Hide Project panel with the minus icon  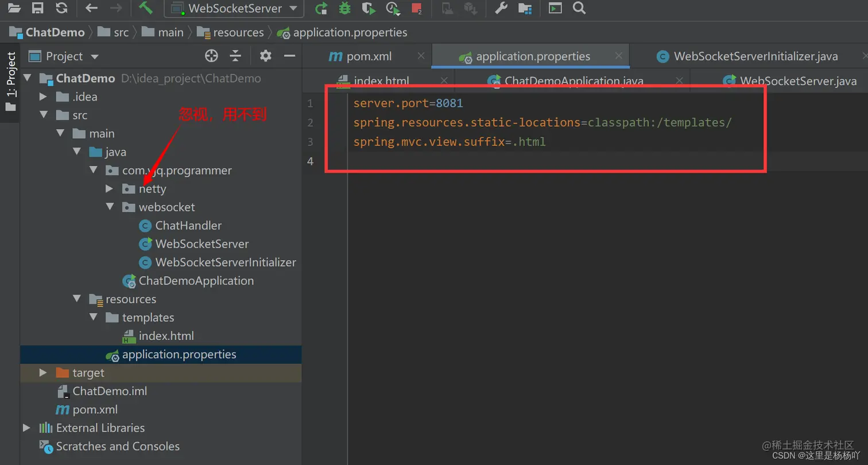[289, 56]
